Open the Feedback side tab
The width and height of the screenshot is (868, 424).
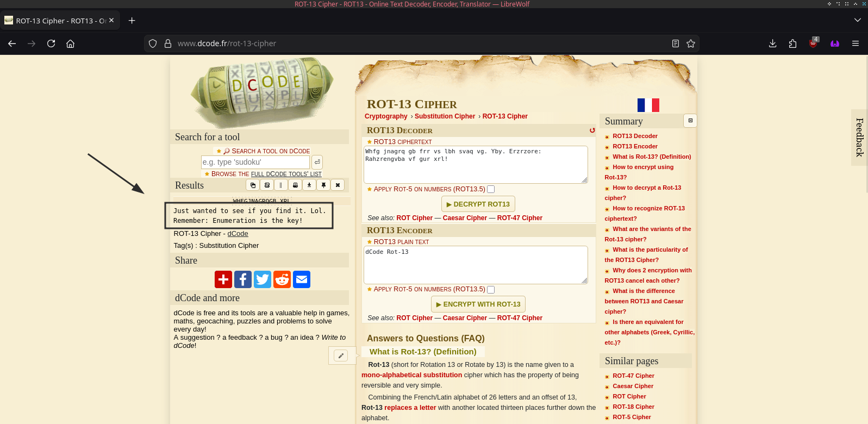pyautogui.click(x=859, y=138)
